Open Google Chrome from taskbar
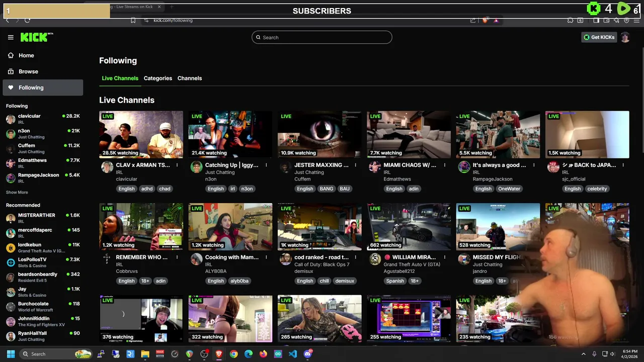The image size is (644, 362). [233, 354]
